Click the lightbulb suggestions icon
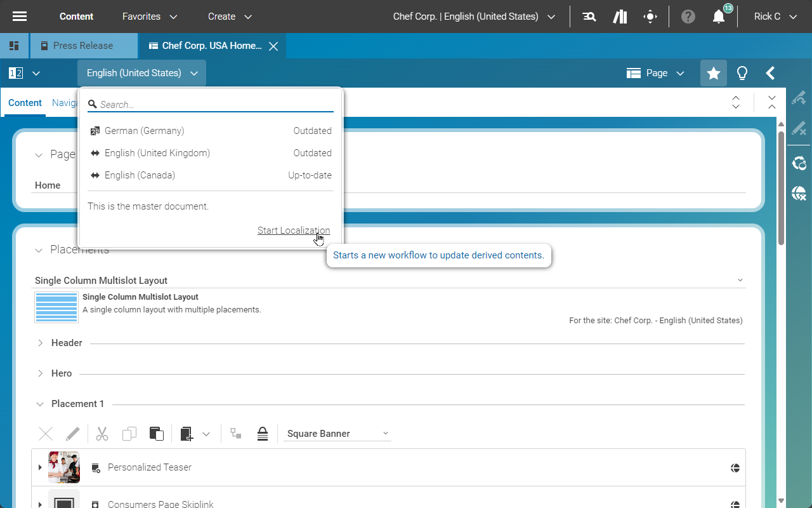 pyautogui.click(x=742, y=72)
